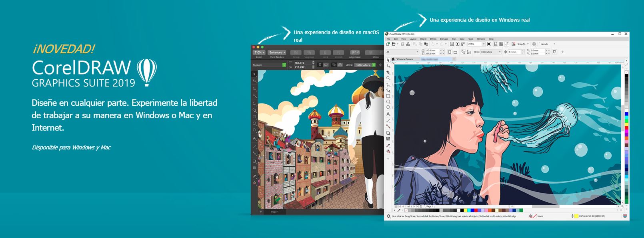Open the Enhanced View Modes dropdown
Viewport: 644px width, 238px height.
(277, 52)
